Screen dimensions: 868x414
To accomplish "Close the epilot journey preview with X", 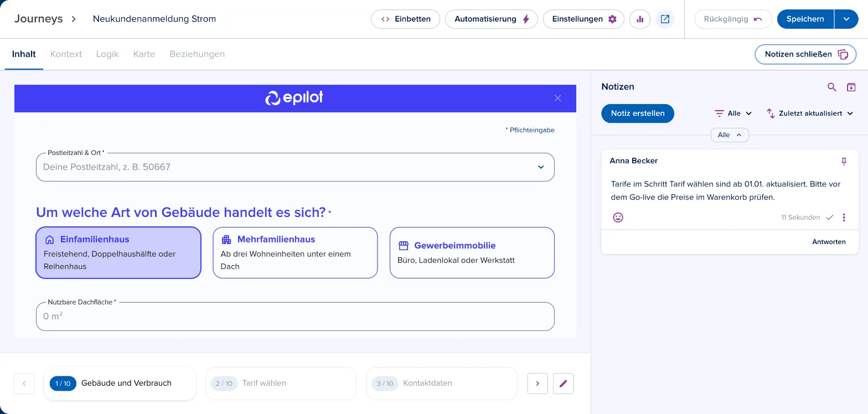I will coord(557,98).
